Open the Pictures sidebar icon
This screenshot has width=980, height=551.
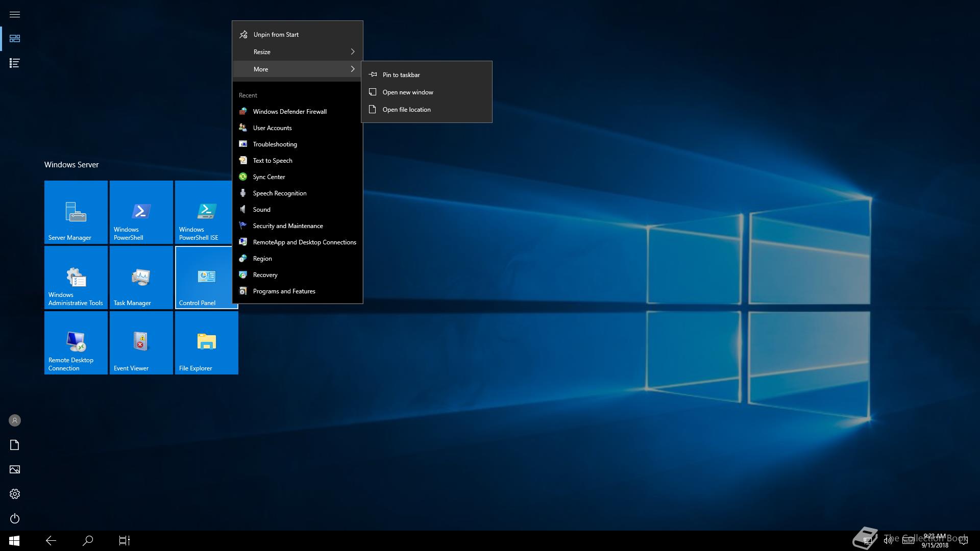pyautogui.click(x=15, y=469)
